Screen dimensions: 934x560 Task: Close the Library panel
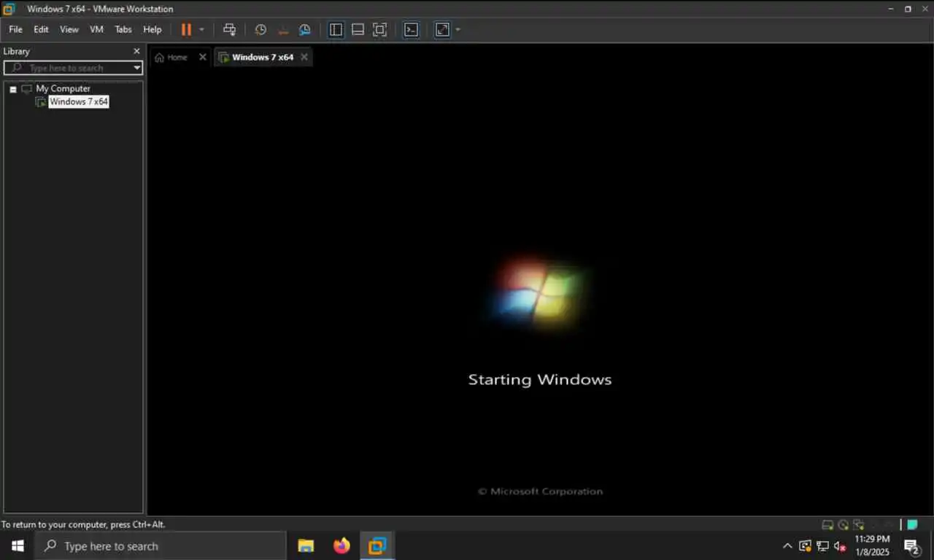[x=136, y=51]
